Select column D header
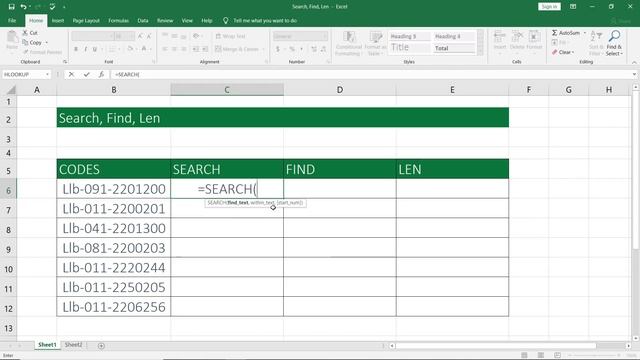Viewport: 640px width, 360px height. 340,90
